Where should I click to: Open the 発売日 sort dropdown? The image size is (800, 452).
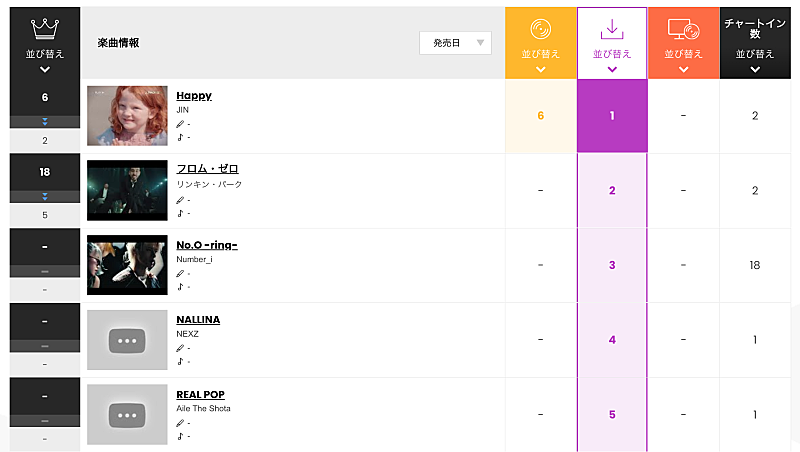[455, 42]
